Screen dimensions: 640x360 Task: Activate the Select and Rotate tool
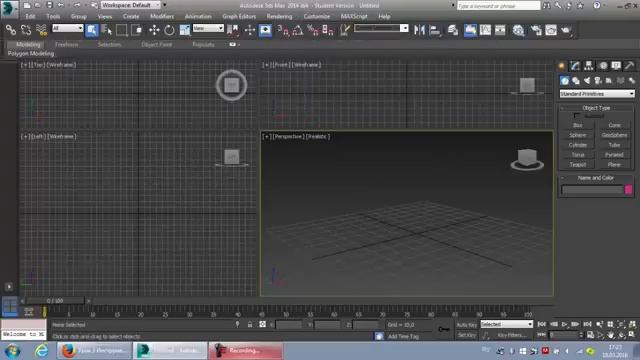169,30
